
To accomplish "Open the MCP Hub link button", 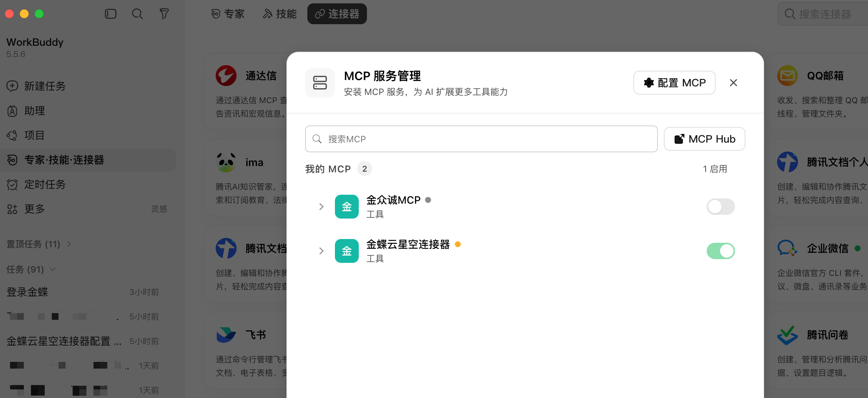I will click(704, 139).
